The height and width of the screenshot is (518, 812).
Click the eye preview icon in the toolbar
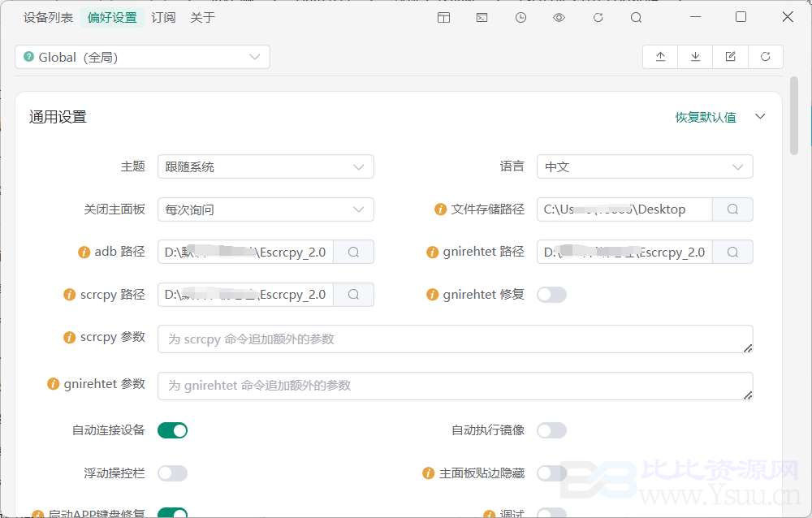[559, 17]
